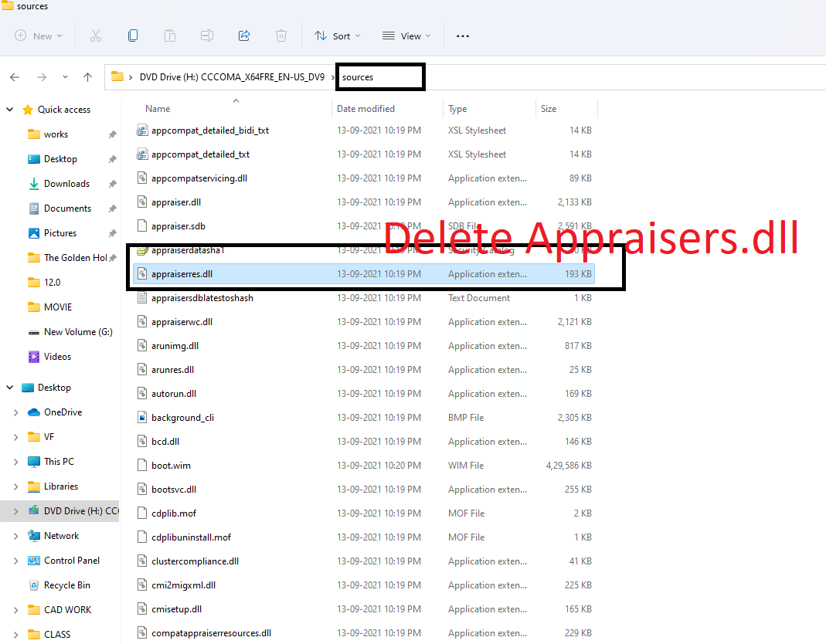Collapse the Quick access tree node
826x644 pixels.
coord(9,110)
